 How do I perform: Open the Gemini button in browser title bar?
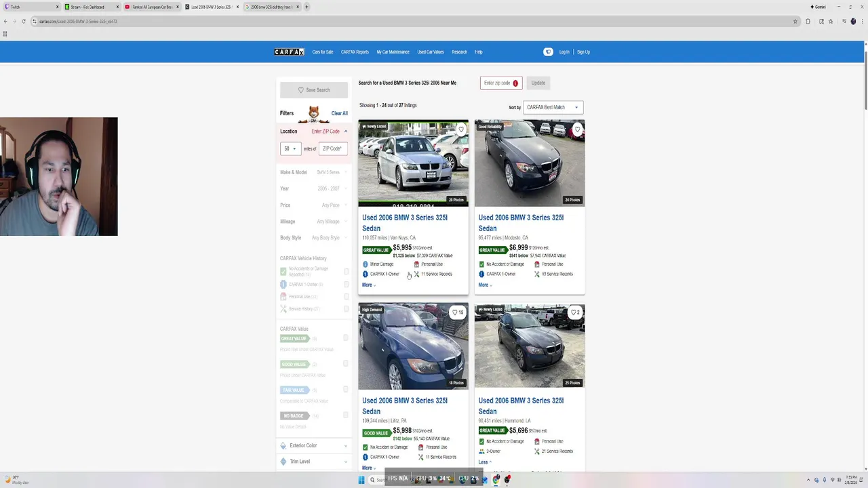click(x=818, y=7)
